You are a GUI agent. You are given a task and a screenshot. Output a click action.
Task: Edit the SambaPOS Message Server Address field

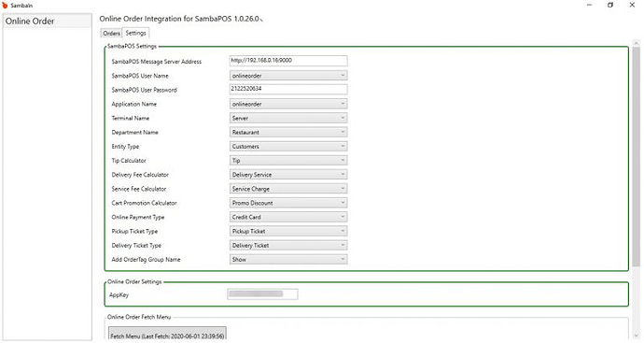click(x=288, y=61)
